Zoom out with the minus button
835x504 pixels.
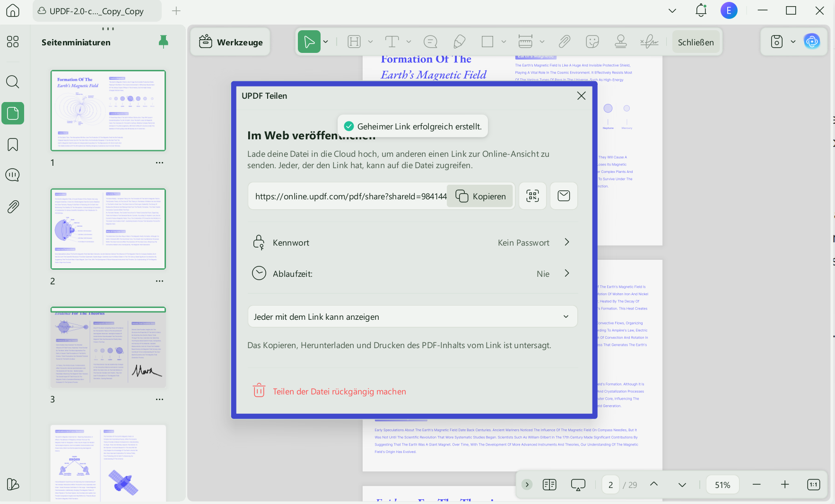click(x=757, y=485)
